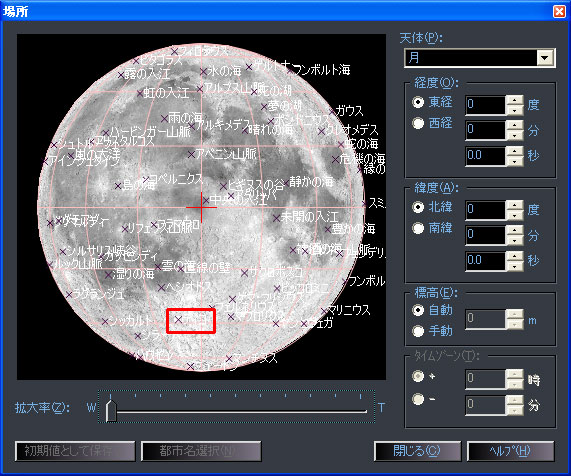Screen dimensions: 571x476
Task: Click the コペルニクス crater marker on moon
Action: tap(146, 180)
